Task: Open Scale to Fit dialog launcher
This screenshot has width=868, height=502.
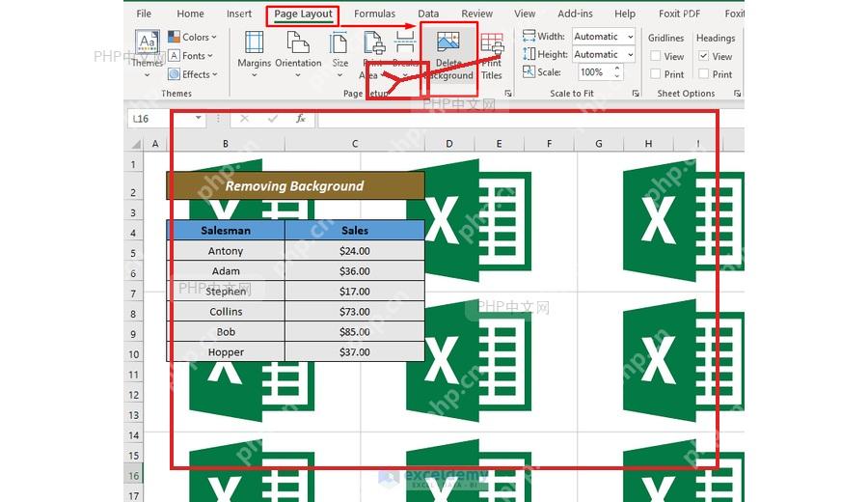Action: 636,94
